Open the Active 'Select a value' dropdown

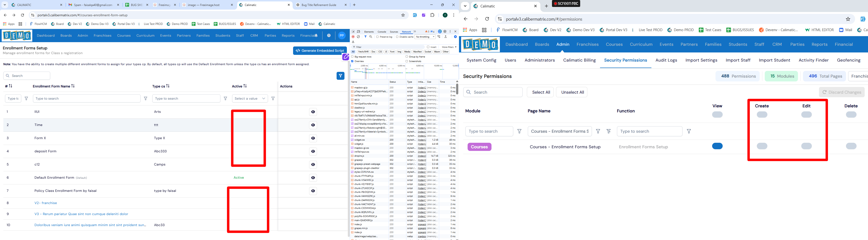point(250,99)
